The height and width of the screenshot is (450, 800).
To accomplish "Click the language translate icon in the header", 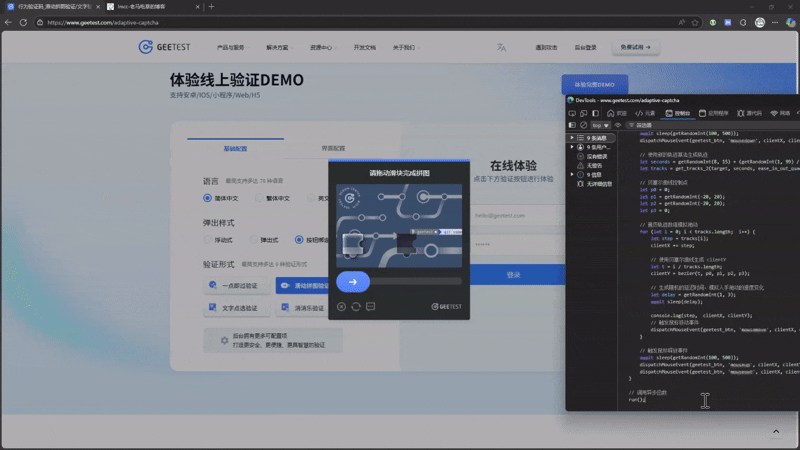I will coord(502,47).
